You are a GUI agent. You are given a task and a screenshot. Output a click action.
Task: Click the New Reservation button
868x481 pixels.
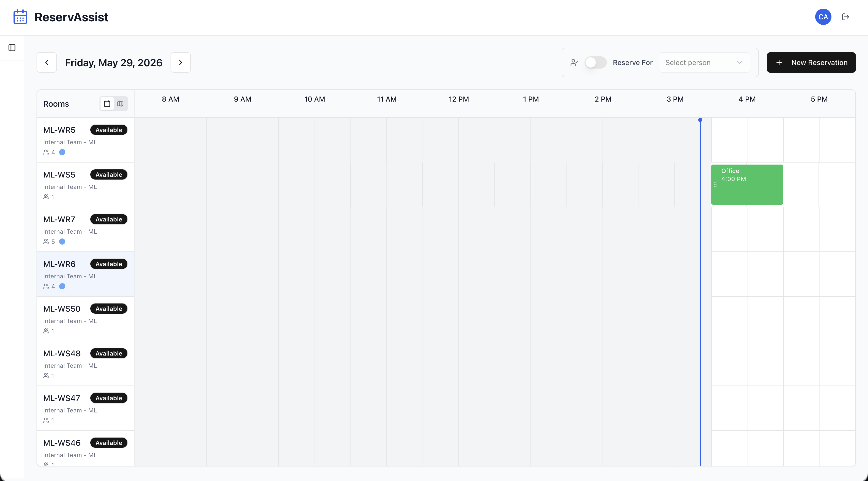pos(811,62)
